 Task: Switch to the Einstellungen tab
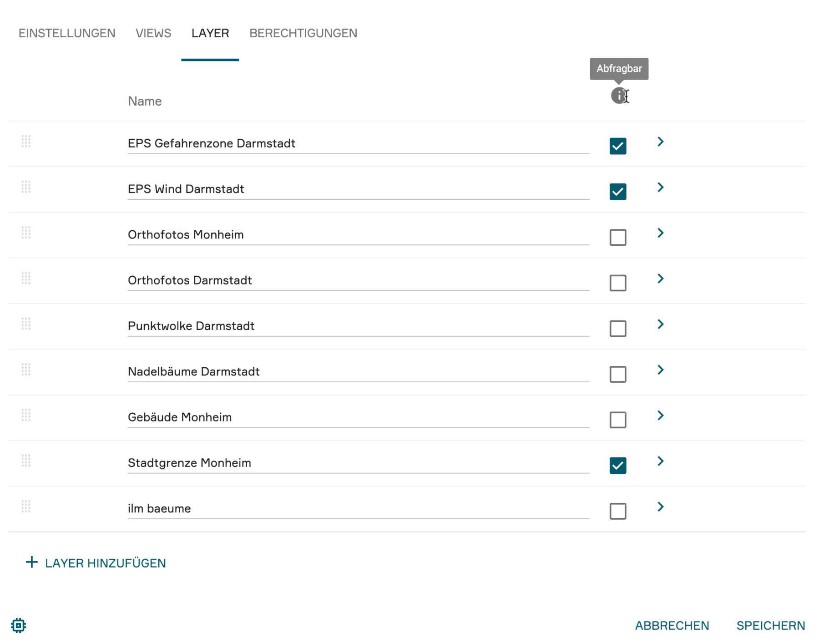pos(67,33)
